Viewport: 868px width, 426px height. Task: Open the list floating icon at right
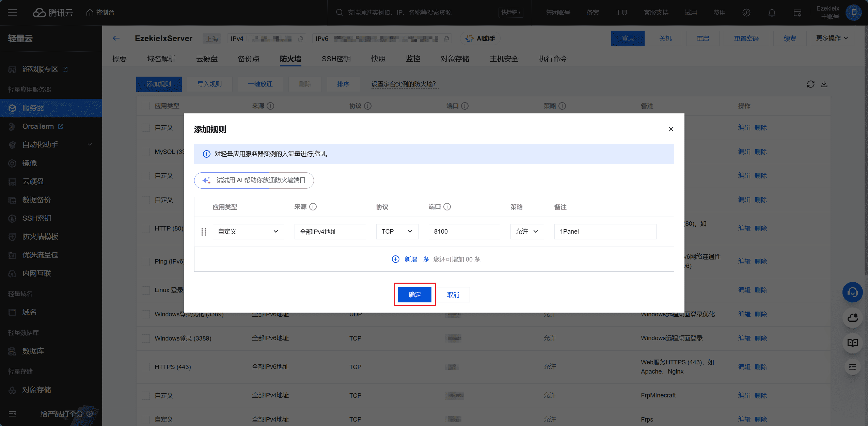[852, 367]
